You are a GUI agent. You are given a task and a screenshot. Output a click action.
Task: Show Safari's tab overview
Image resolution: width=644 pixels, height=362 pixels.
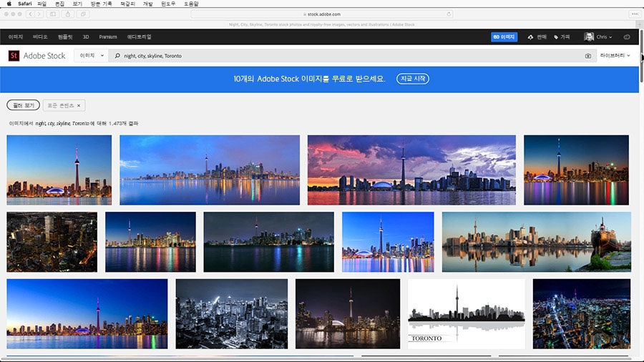[x=83, y=14]
